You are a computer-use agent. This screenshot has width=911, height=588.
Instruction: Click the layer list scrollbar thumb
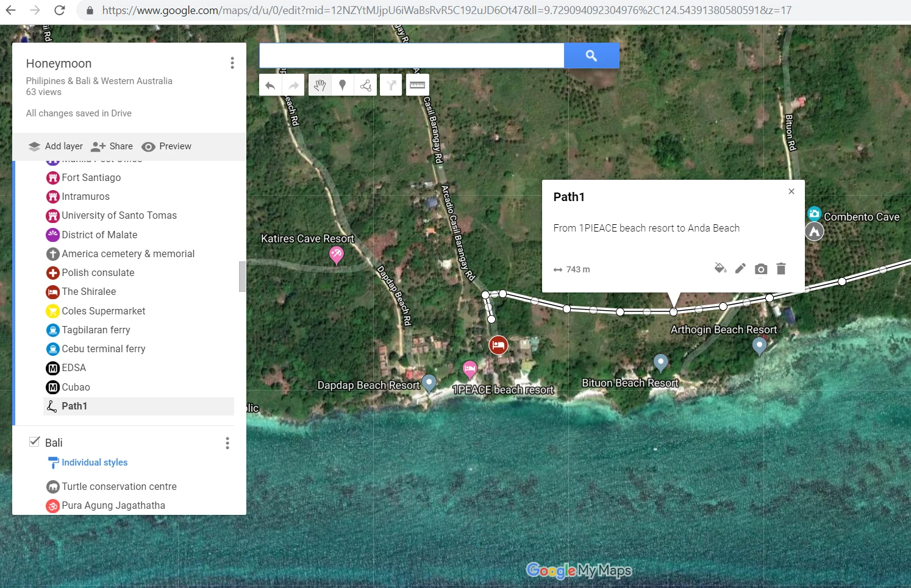[x=242, y=277]
